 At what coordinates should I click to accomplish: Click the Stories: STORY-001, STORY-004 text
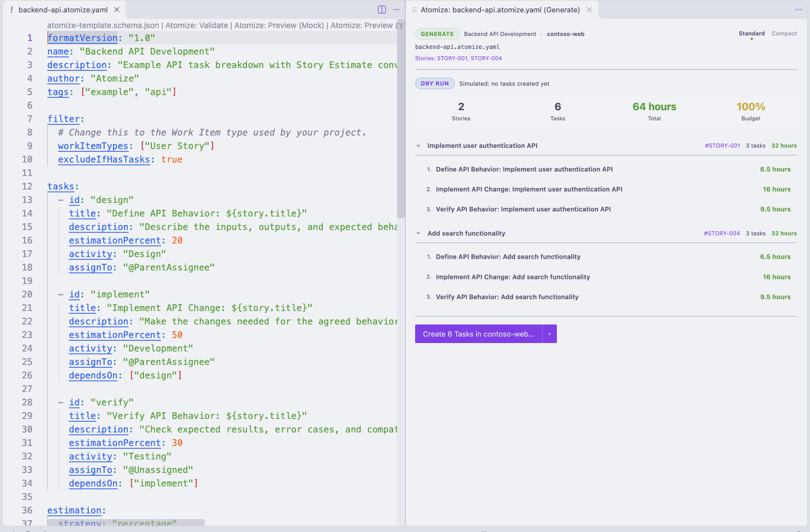point(458,58)
